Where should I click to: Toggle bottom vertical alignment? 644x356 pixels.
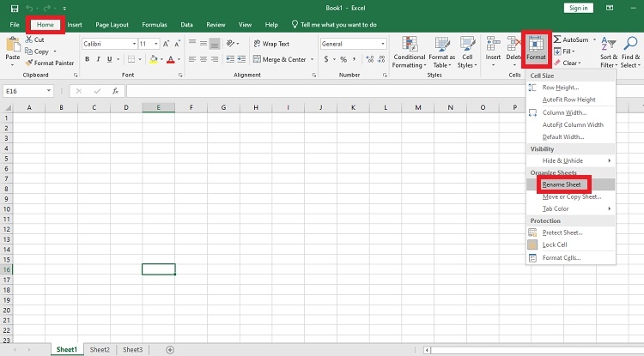[x=215, y=43]
